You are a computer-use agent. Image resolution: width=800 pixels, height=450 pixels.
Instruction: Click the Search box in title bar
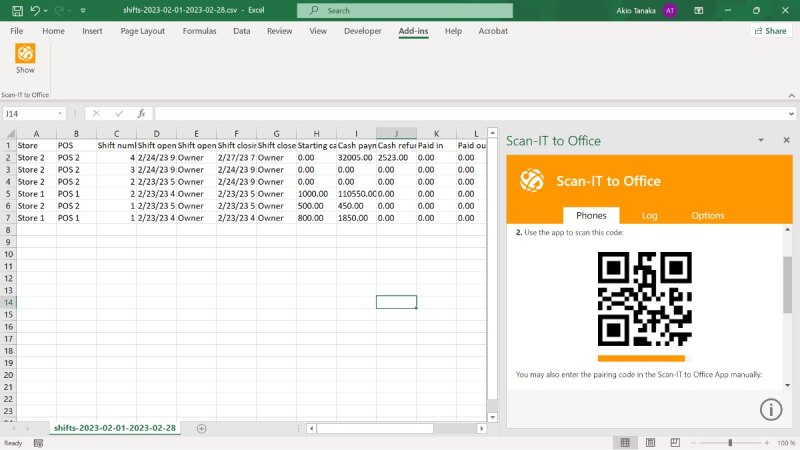404,10
